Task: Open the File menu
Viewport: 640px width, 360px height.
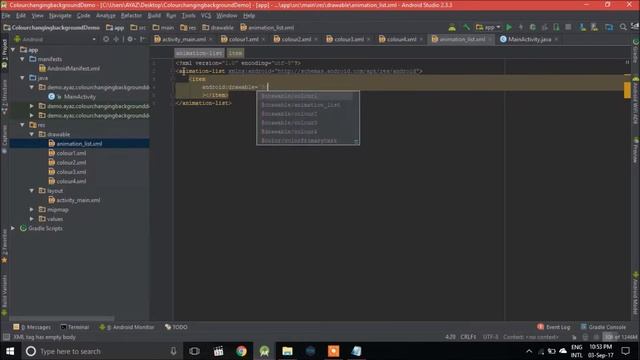Action: pyautogui.click(x=6, y=16)
